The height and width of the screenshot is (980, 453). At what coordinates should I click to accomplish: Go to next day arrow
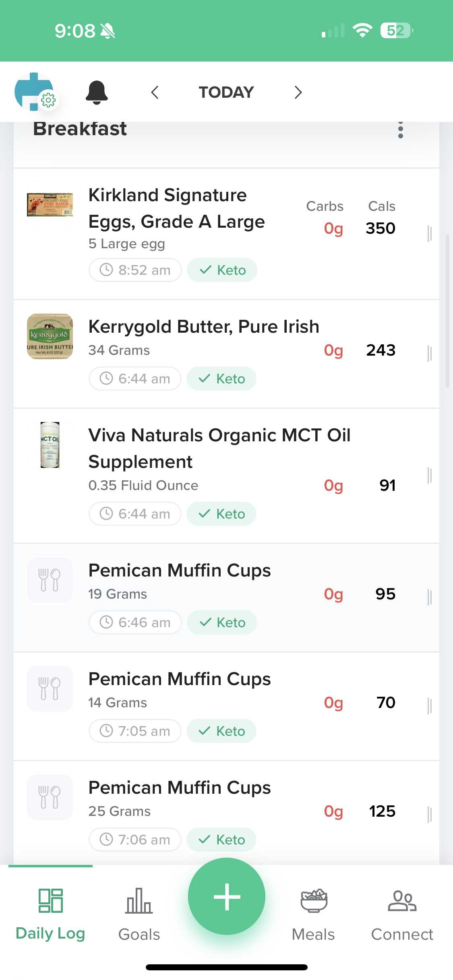click(298, 92)
